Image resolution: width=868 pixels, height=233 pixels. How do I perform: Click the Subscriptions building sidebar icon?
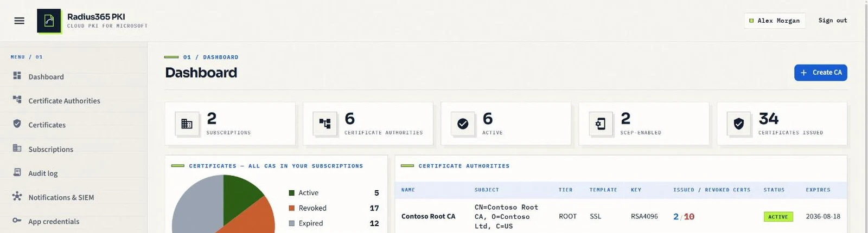pos(17,148)
